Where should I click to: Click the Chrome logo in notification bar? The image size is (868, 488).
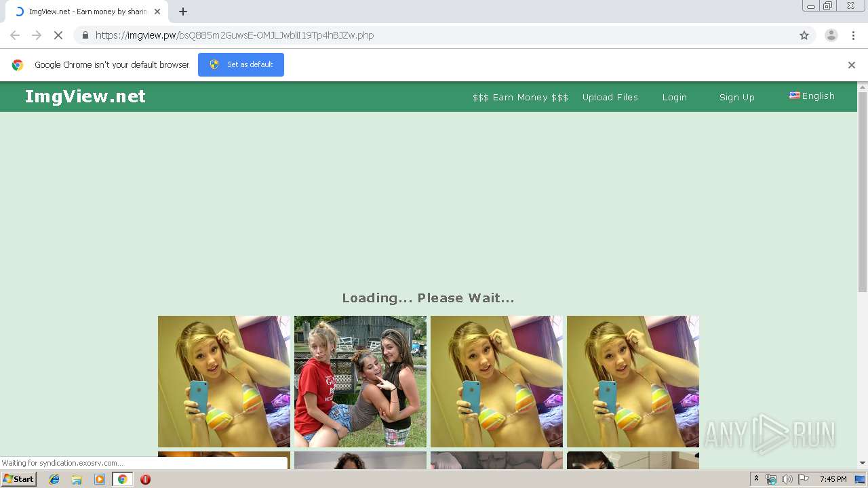point(18,65)
